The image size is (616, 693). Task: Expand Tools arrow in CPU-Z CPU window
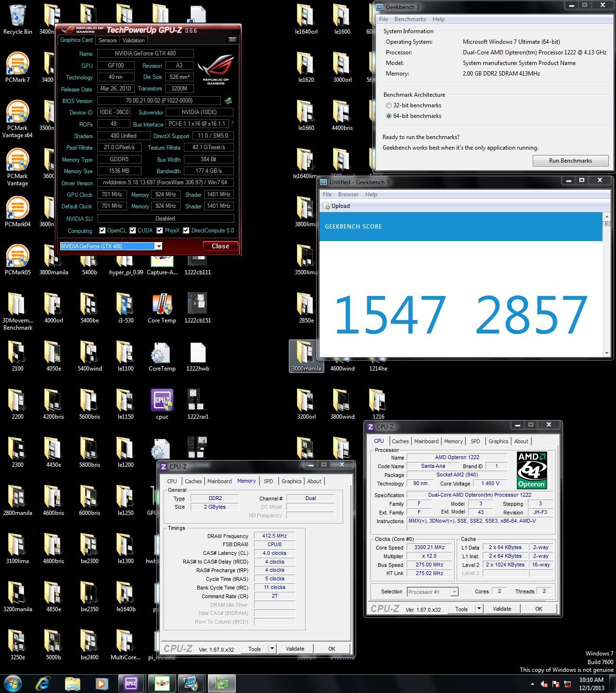point(479,609)
